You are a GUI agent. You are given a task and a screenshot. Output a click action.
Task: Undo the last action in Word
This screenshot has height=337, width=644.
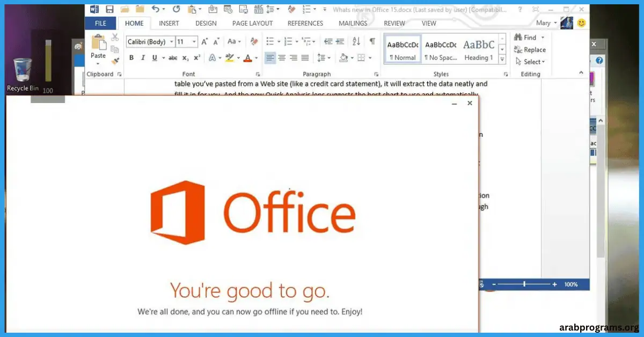click(155, 9)
